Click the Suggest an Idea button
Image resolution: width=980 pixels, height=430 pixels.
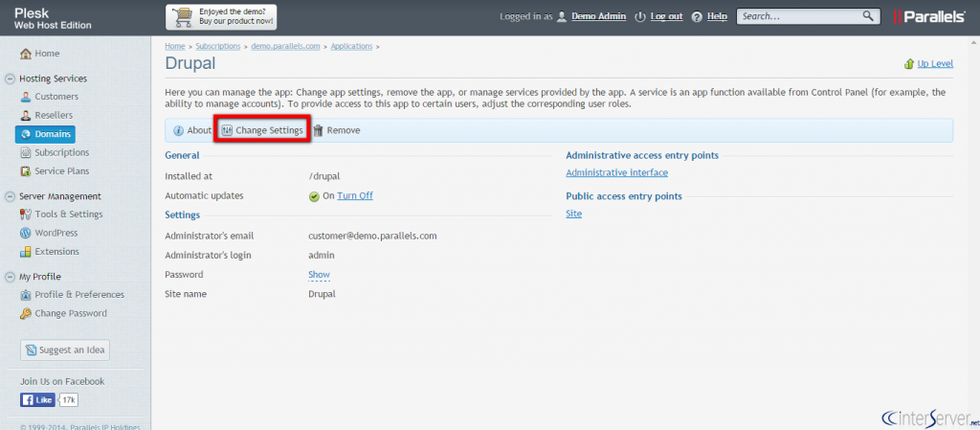coord(65,351)
